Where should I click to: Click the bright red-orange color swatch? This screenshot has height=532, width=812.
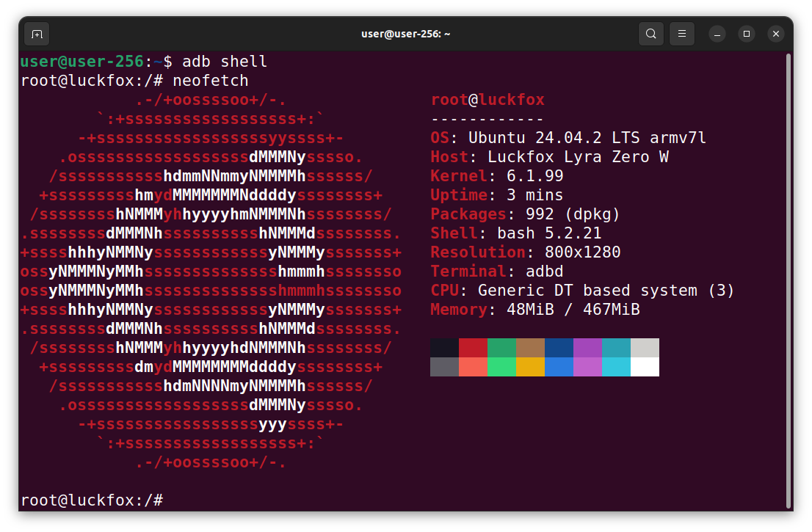(x=473, y=367)
